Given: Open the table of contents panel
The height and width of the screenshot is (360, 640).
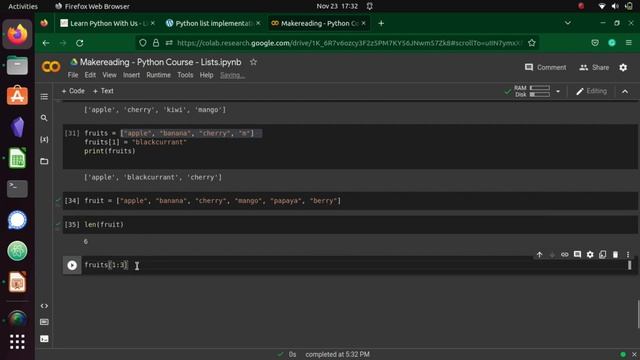Looking at the screenshot, I should pyautogui.click(x=44, y=97).
